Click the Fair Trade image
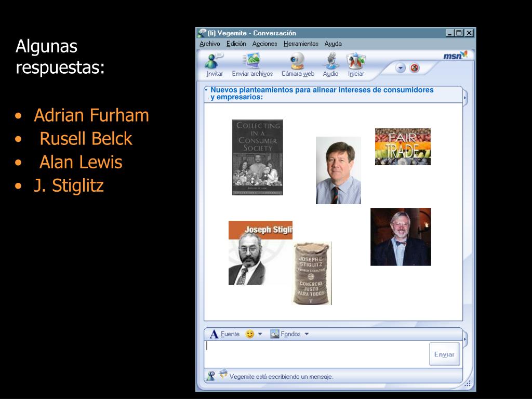Viewport: 532px width, 399px height. point(403,147)
